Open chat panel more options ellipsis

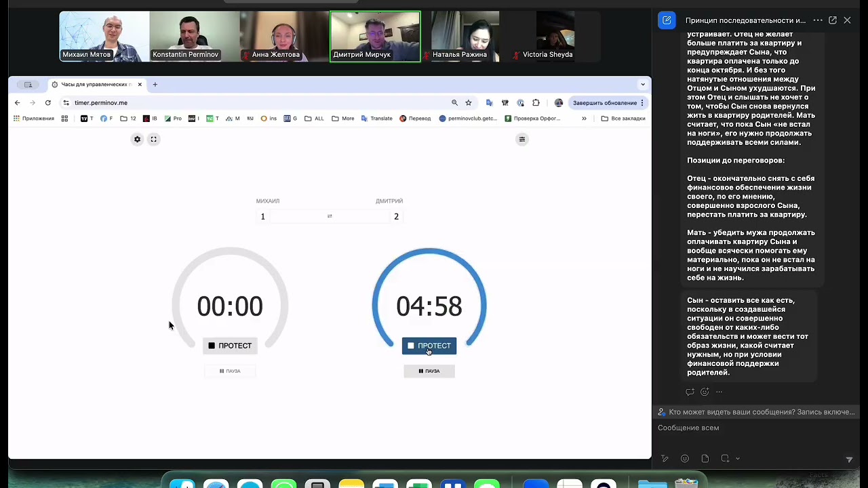point(818,20)
